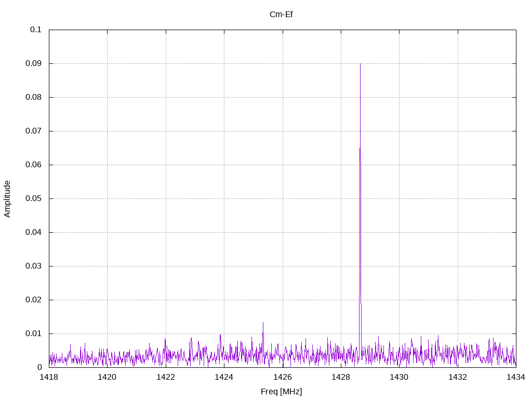The height and width of the screenshot is (399, 532).
Task: Click the y-axis tick label 0.1
Action: [36, 30]
